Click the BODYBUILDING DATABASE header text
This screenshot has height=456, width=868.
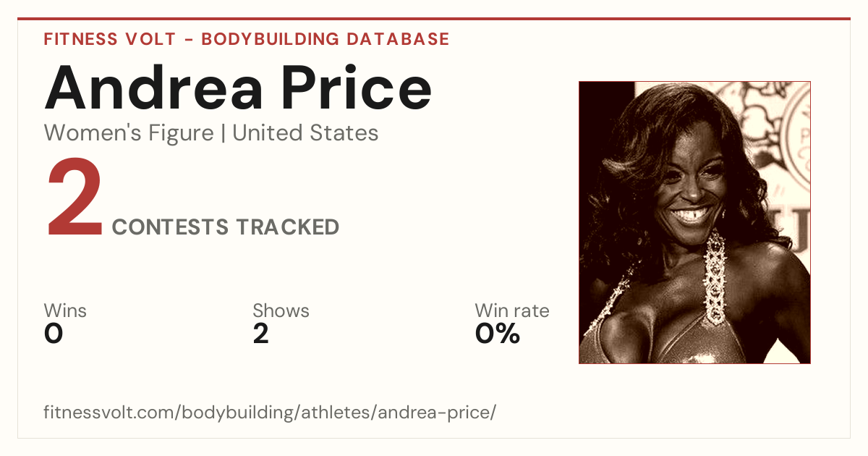(325, 39)
